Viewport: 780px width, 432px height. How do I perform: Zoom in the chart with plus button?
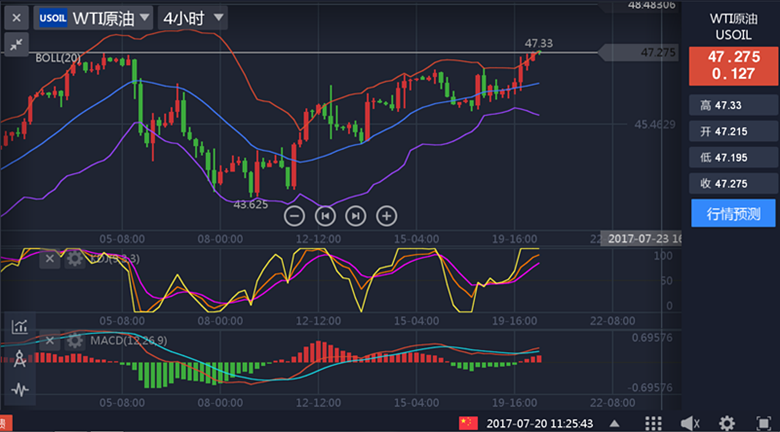tap(386, 215)
